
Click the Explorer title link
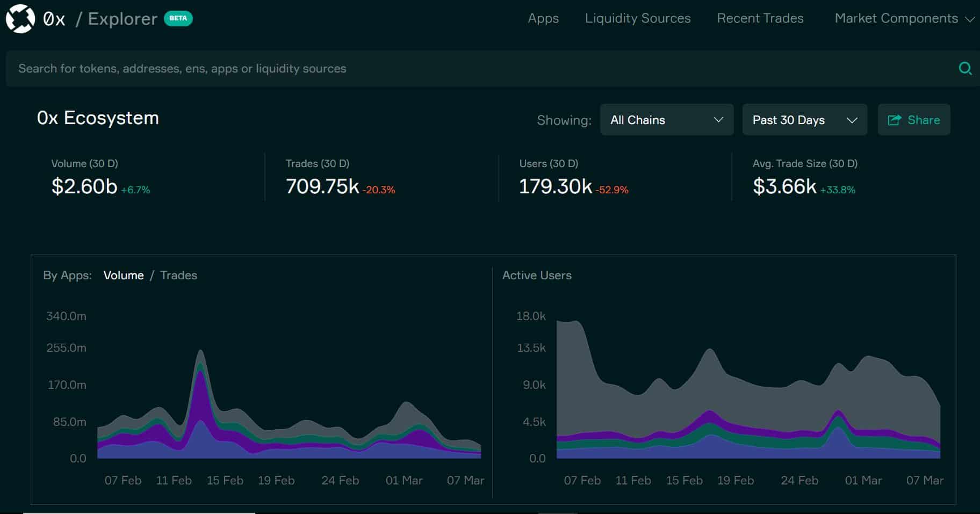coord(122,19)
